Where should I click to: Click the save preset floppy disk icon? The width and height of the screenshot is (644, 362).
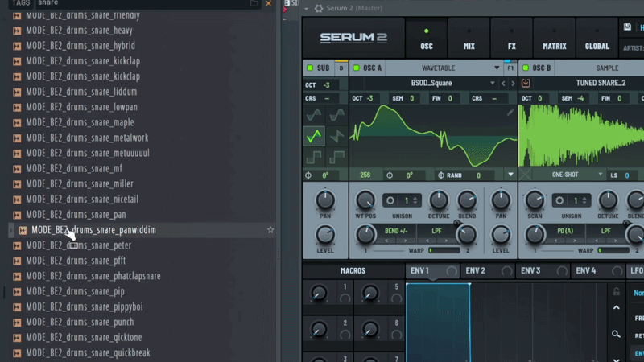[x=627, y=27]
